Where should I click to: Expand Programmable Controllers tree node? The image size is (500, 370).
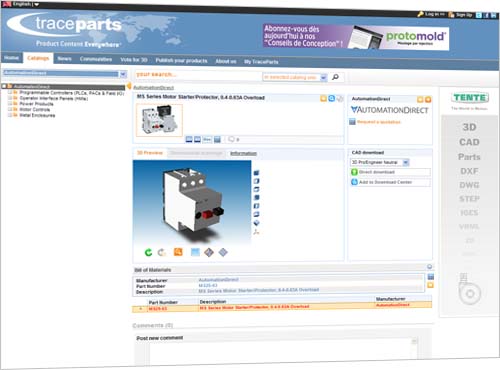(x=10, y=92)
